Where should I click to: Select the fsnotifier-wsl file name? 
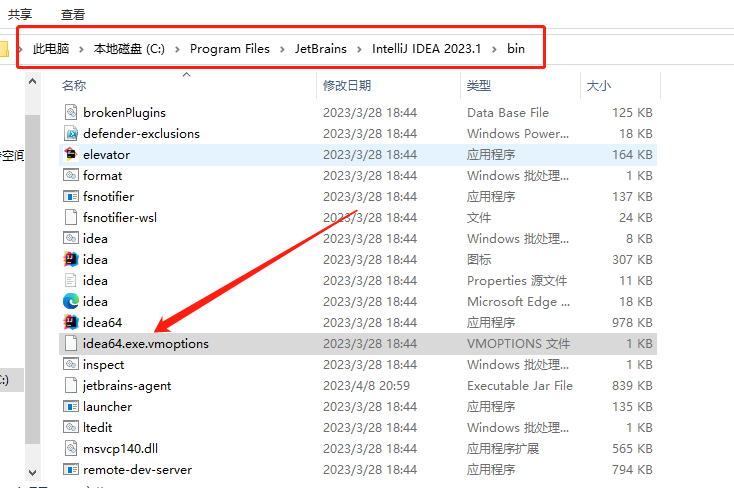120,217
